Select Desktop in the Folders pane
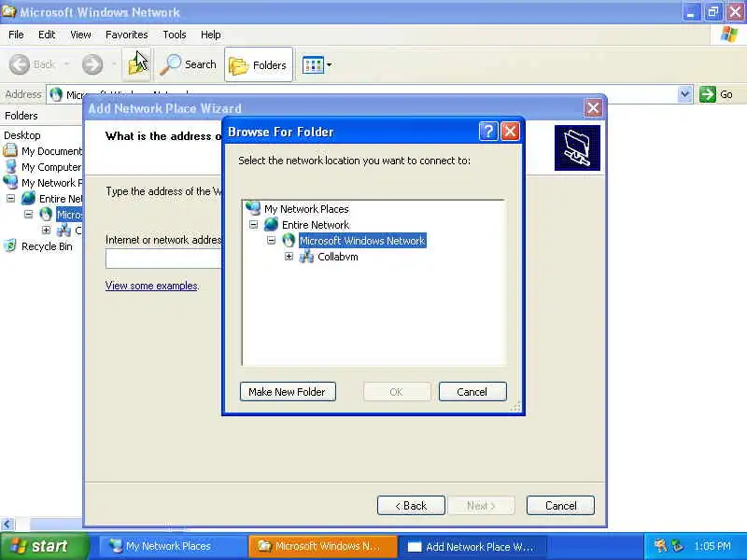 point(21,135)
